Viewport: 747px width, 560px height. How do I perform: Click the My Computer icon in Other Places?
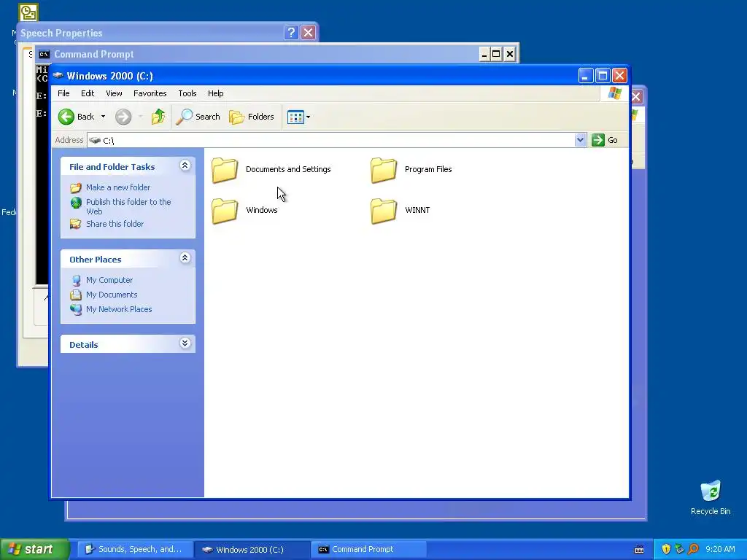coord(76,281)
